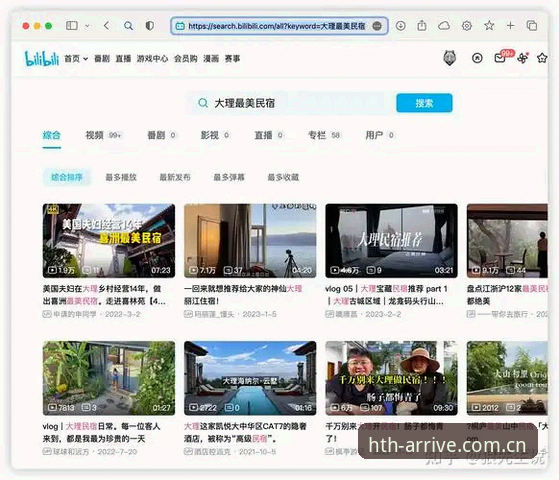Open title 盘点江浙沪12家最美民宿

pyautogui.click(x=507, y=295)
